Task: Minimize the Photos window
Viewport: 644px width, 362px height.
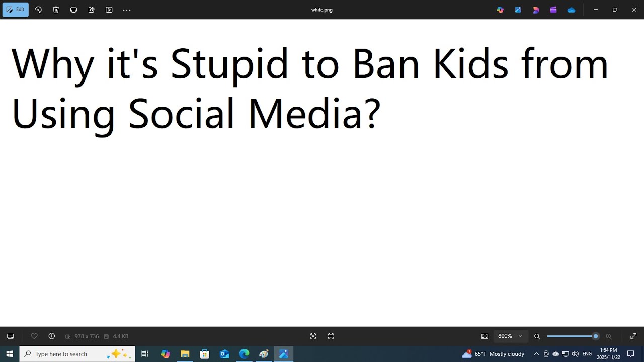Action: click(596, 10)
